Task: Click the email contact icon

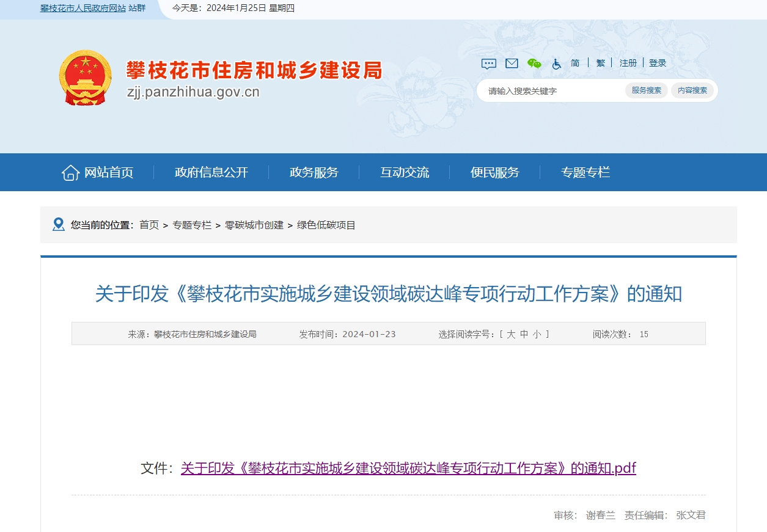Action: pyautogui.click(x=511, y=63)
